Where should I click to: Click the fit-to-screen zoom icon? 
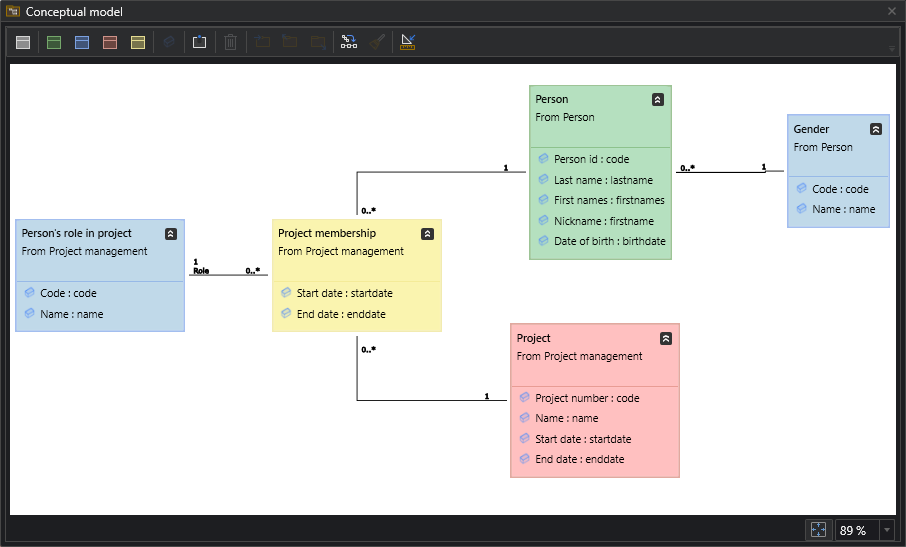tap(818, 530)
